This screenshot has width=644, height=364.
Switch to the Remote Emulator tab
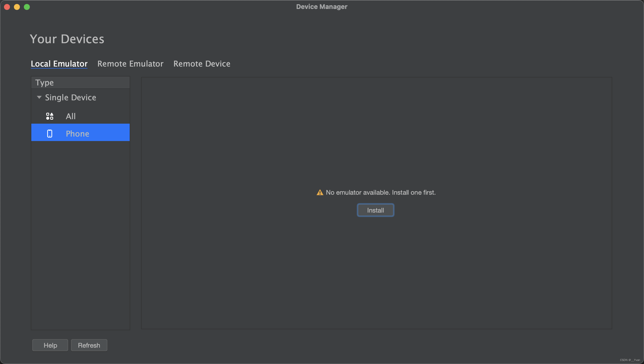coord(130,64)
